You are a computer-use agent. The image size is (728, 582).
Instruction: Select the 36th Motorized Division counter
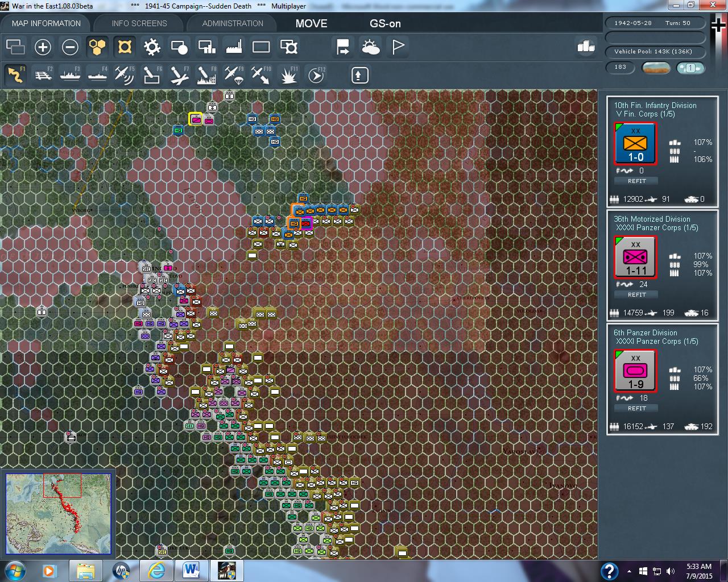pos(635,257)
